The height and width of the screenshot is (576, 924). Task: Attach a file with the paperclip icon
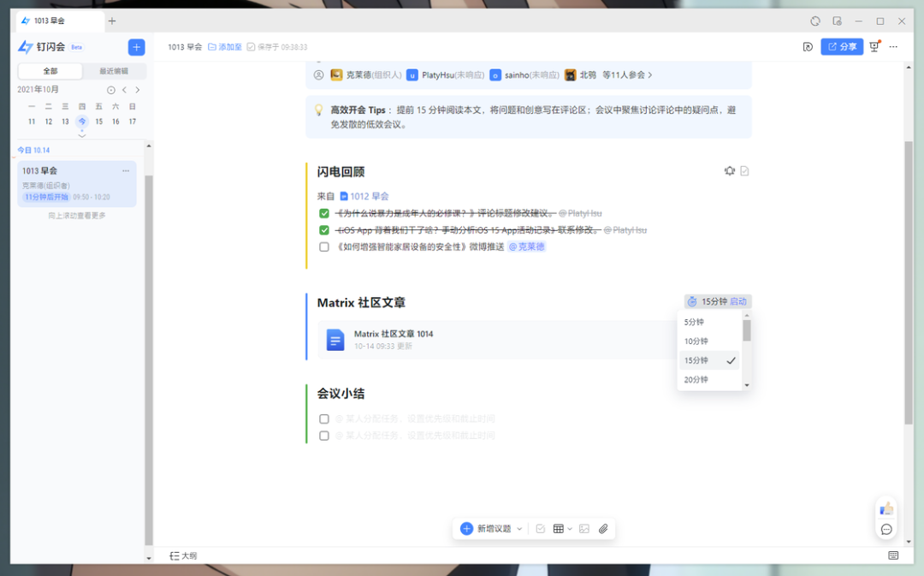pos(603,529)
